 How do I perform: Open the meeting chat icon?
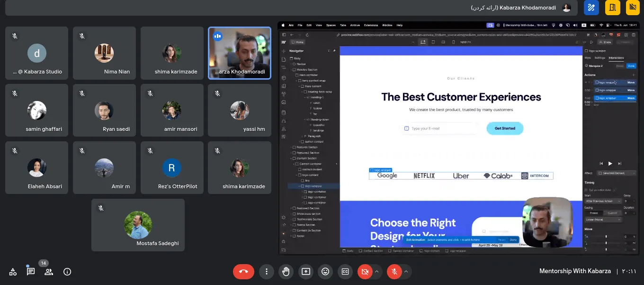pos(31,272)
